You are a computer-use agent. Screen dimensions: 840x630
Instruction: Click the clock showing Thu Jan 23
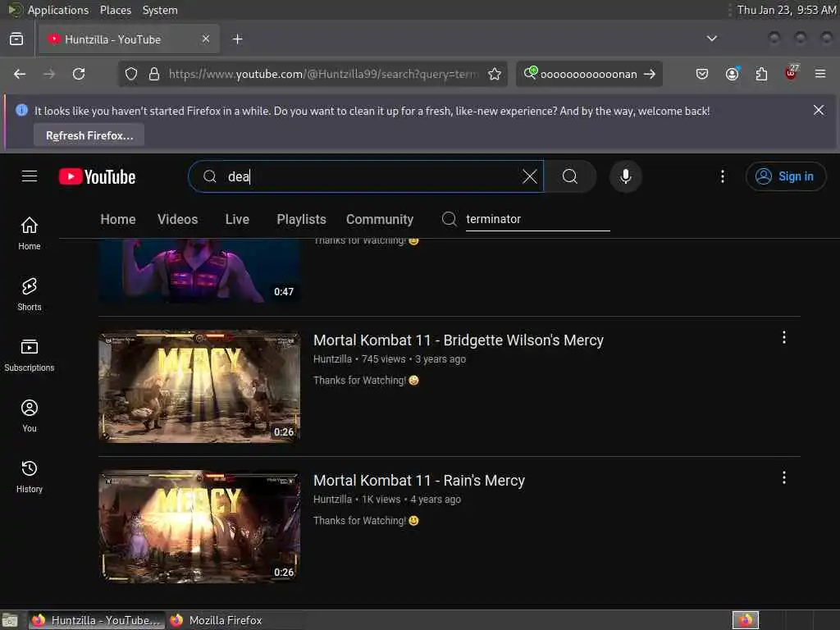(787, 10)
